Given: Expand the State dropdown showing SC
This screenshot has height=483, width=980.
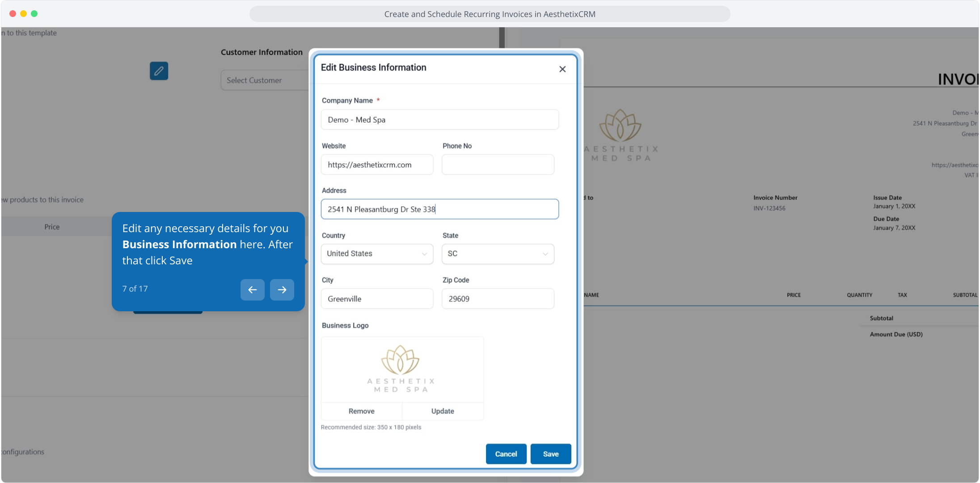Looking at the screenshot, I should point(497,254).
